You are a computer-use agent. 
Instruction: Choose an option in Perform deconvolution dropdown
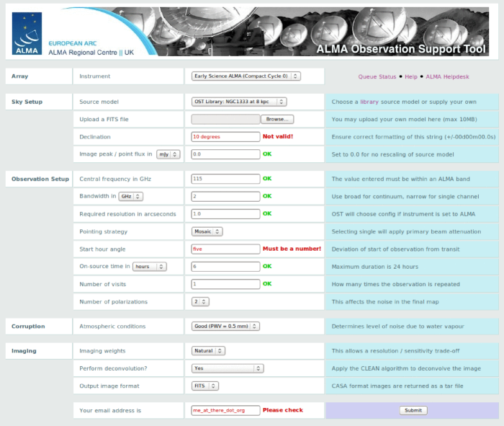[228, 368]
